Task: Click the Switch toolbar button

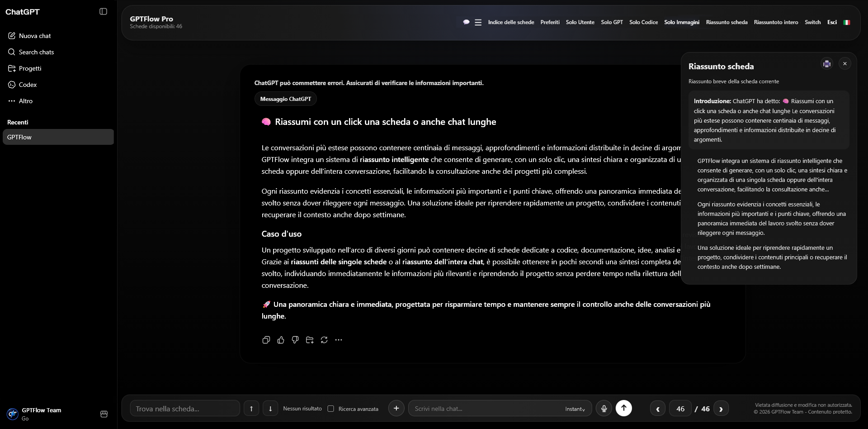Action: point(812,22)
